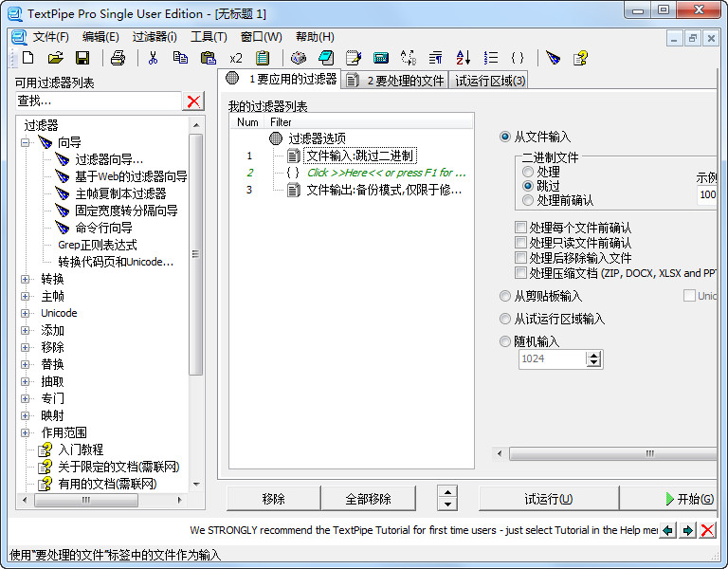Screen dimensions: 728x569
Task: Expand the 添加 tree node
Action: (25, 330)
